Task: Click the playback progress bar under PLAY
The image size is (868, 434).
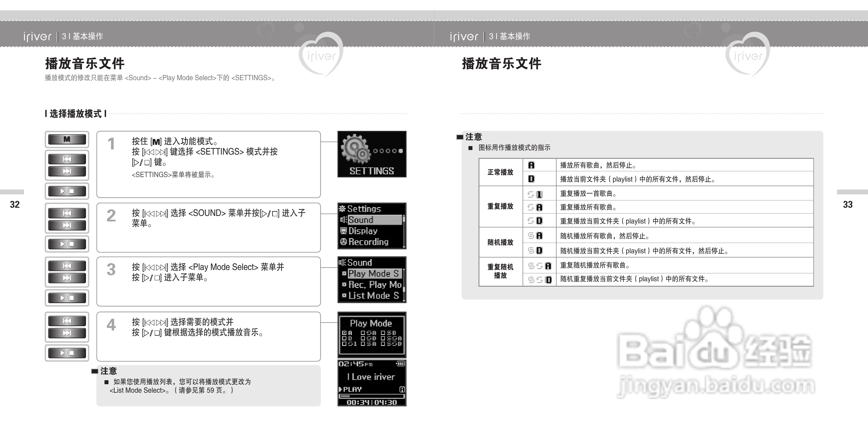Action: [371, 396]
